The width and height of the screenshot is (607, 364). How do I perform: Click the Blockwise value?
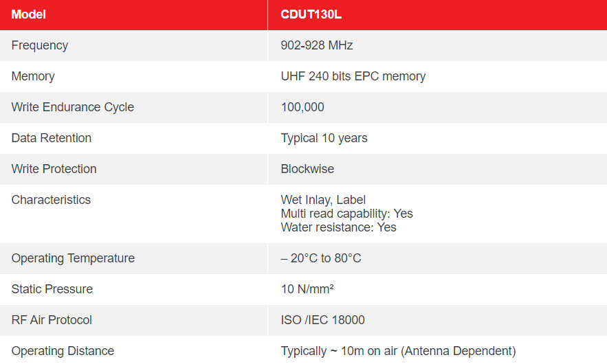307,169
